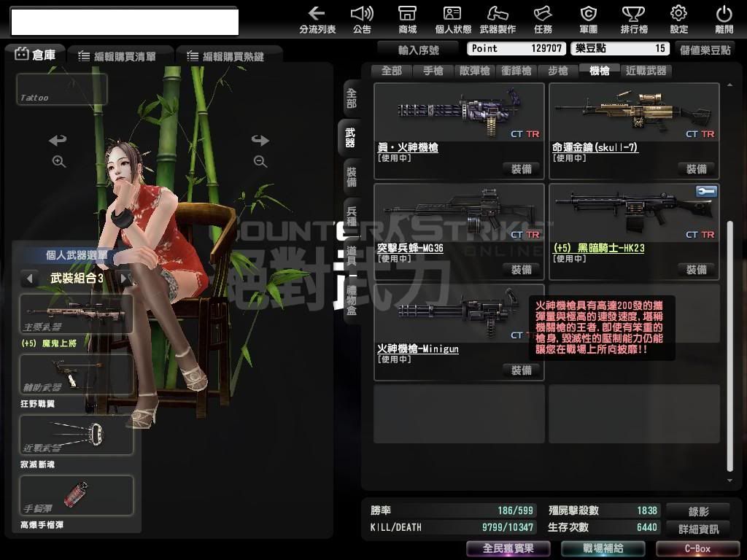747x560 pixels.
Task: Open the 公告 announcements speaker icon
Action: (362, 20)
